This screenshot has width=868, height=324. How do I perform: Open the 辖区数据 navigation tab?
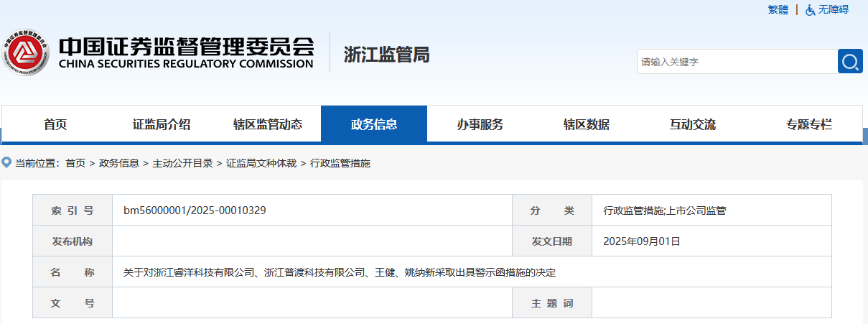tap(587, 124)
